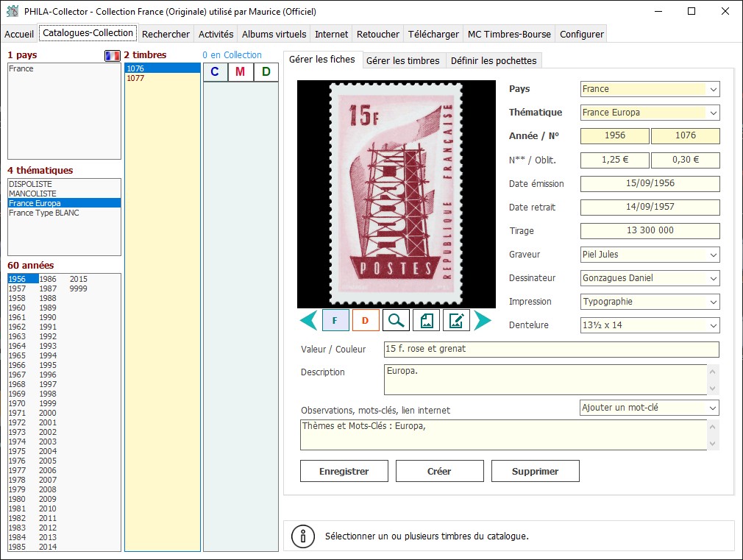Click the French flag icon
Viewport: 743px width, 560px height.
point(113,55)
